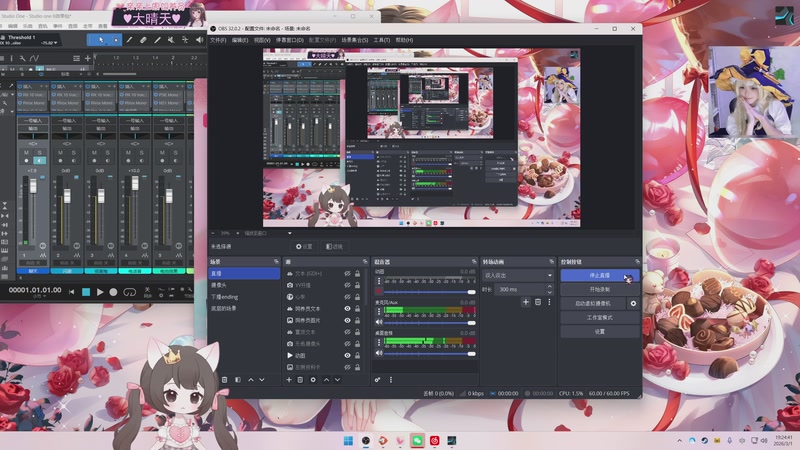The height and width of the screenshot is (450, 800).
Task: Click the 工作室模式 button
Action: (599, 317)
